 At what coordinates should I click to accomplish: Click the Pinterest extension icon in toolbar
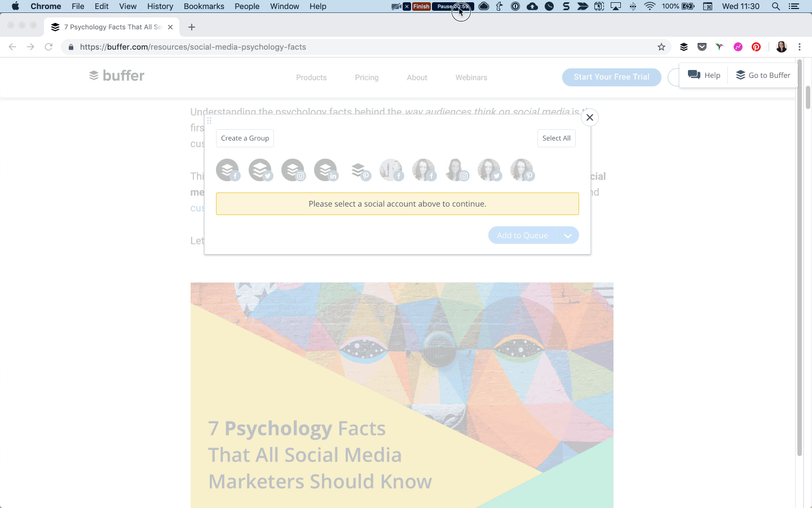756,46
